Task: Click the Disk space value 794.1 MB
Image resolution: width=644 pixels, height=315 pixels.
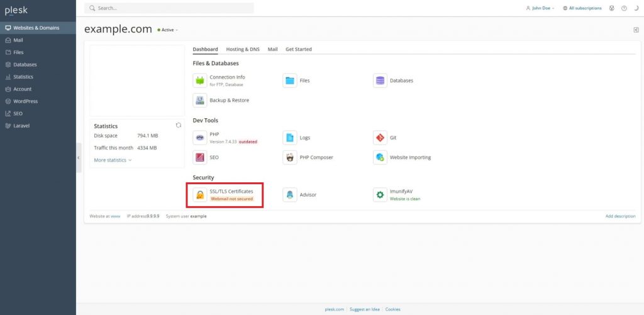Action: [x=147, y=136]
